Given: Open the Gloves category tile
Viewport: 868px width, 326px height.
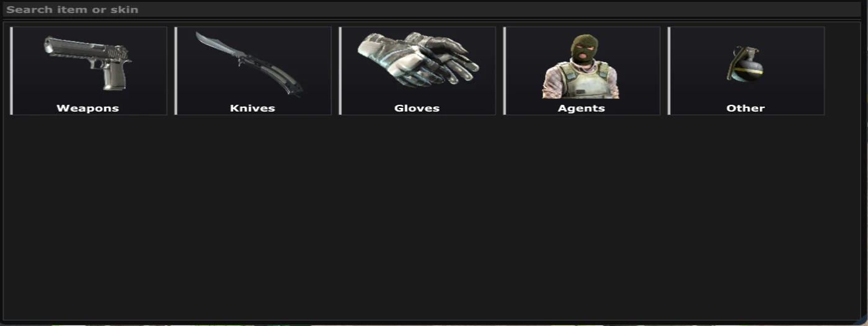Looking at the screenshot, I should 417,71.
